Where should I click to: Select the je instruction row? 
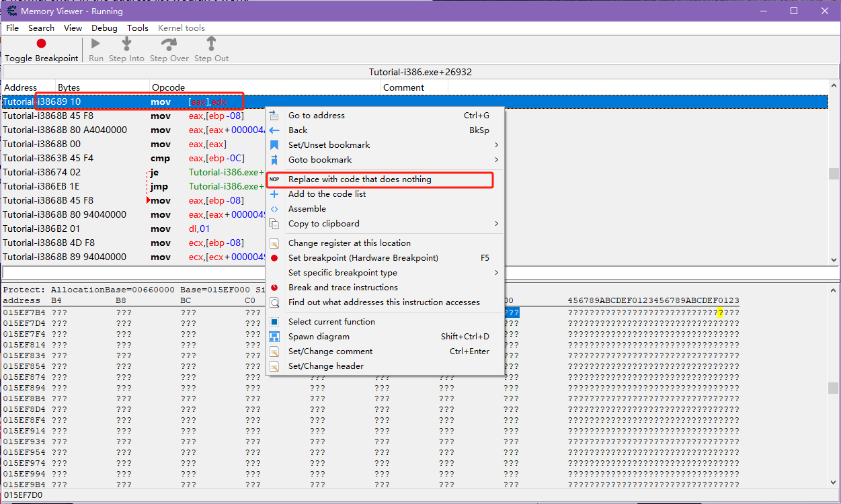415,173
